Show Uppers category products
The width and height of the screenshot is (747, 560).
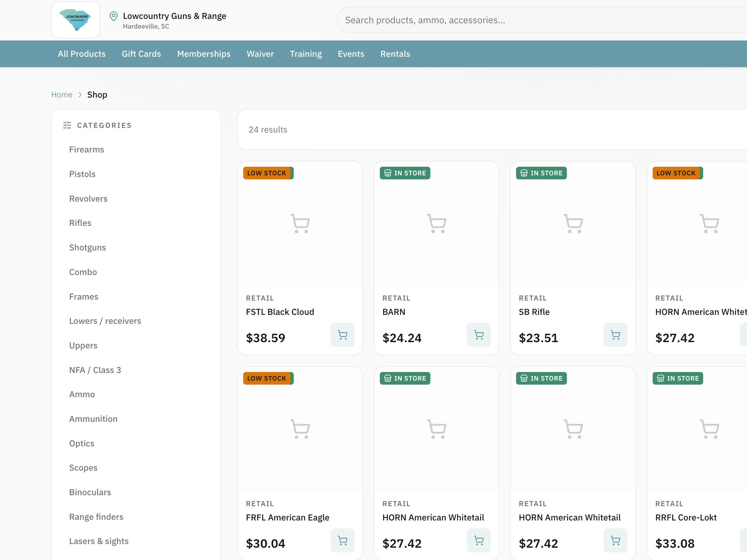click(83, 346)
